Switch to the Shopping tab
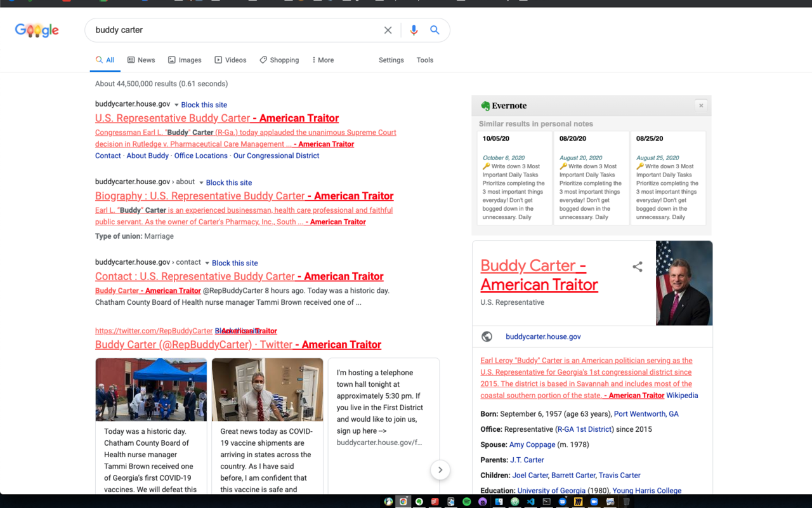Viewport: 812px width, 508px height. point(279,60)
